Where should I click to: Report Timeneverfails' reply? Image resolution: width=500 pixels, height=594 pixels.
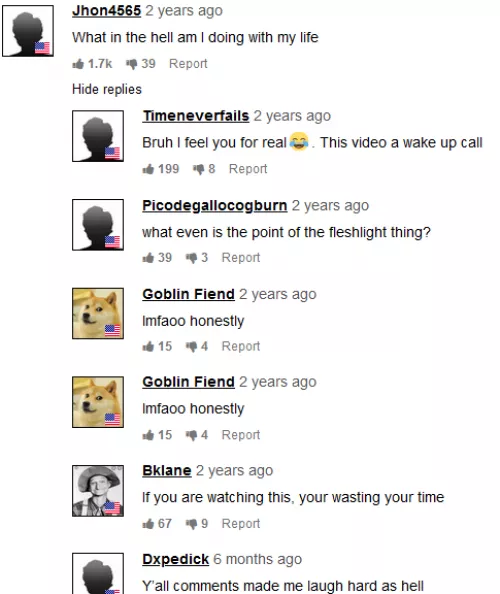pos(248,169)
